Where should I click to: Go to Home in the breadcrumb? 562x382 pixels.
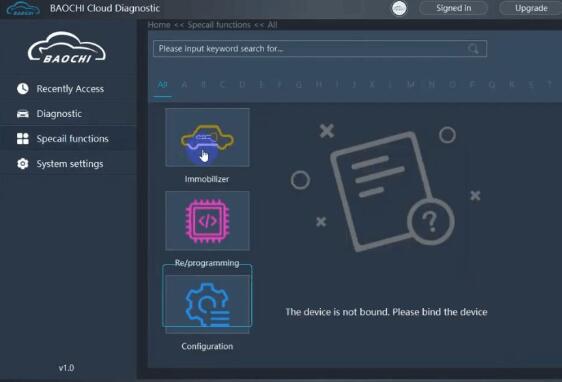(159, 25)
